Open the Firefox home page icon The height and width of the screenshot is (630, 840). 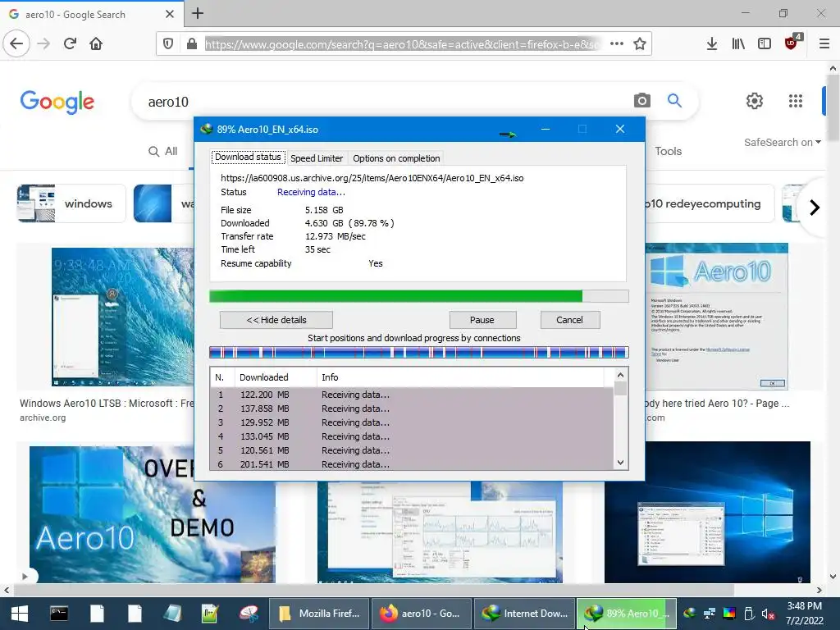click(96, 43)
